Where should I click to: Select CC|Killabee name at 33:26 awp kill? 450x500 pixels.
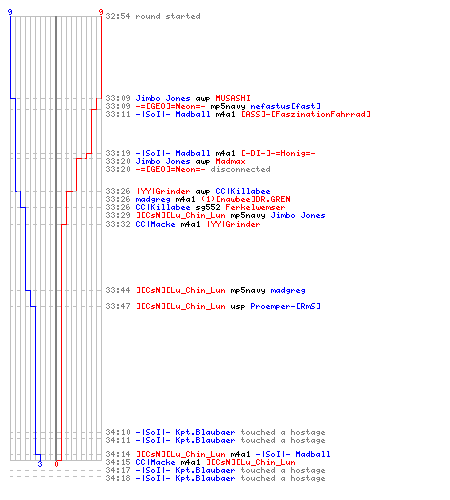(243, 191)
